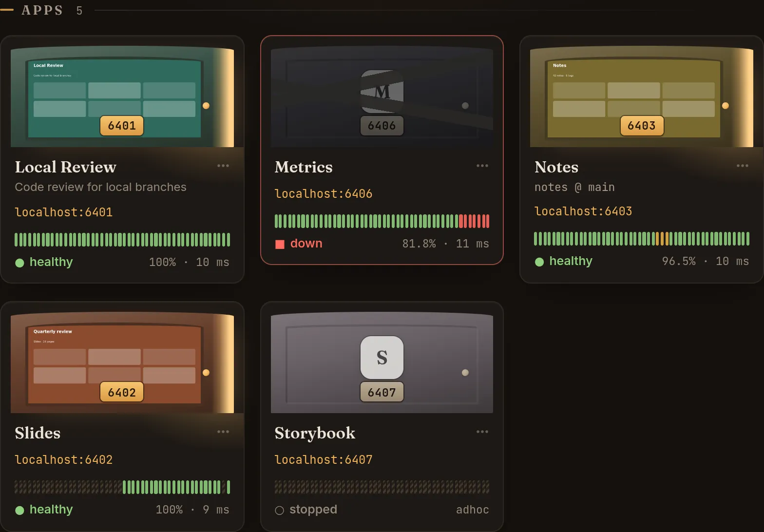Click the 'Slides' card title
Image resolution: width=764 pixels, height=532 pixels.
[38, 433]
